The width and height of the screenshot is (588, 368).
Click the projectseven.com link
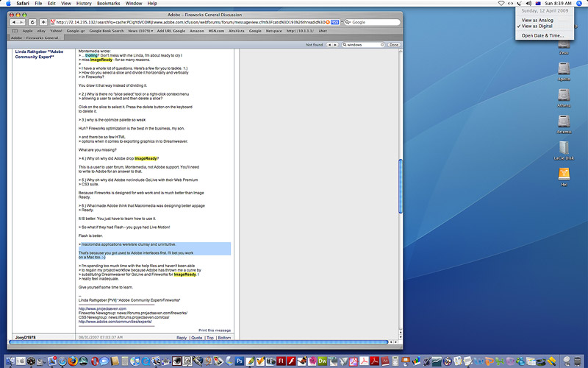tap(102, 308)
